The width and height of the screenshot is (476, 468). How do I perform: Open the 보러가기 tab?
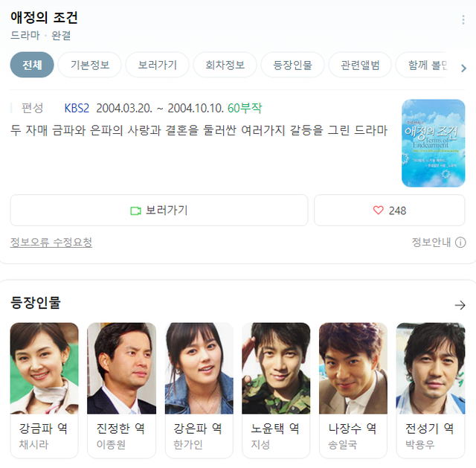coord(157,65)
